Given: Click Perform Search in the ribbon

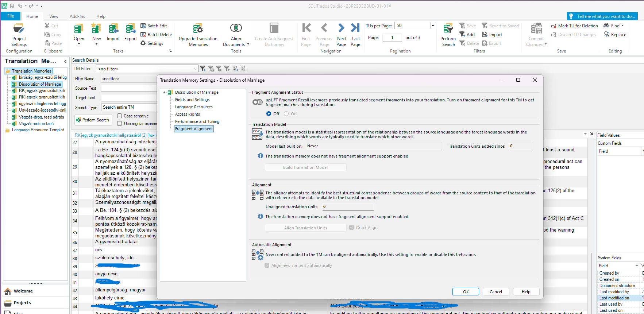Looking at the screenshot, I should coord(448,35).
